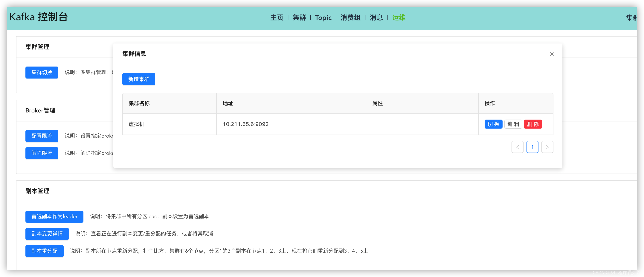Click the 说明 text about 副本变更/重分配
644x277 pixels.
pos(144,234)
